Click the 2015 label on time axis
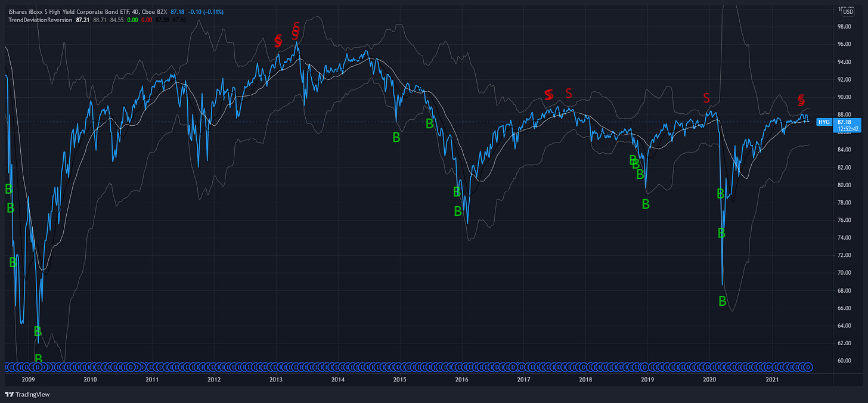The height and width of the screenshot is (403, 868). tap(399, 379)
